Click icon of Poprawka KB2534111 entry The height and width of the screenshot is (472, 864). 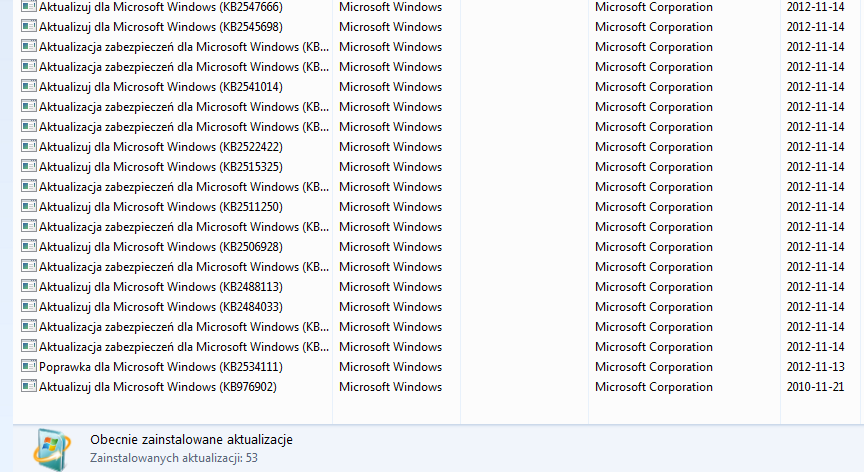tap(29, 366)
